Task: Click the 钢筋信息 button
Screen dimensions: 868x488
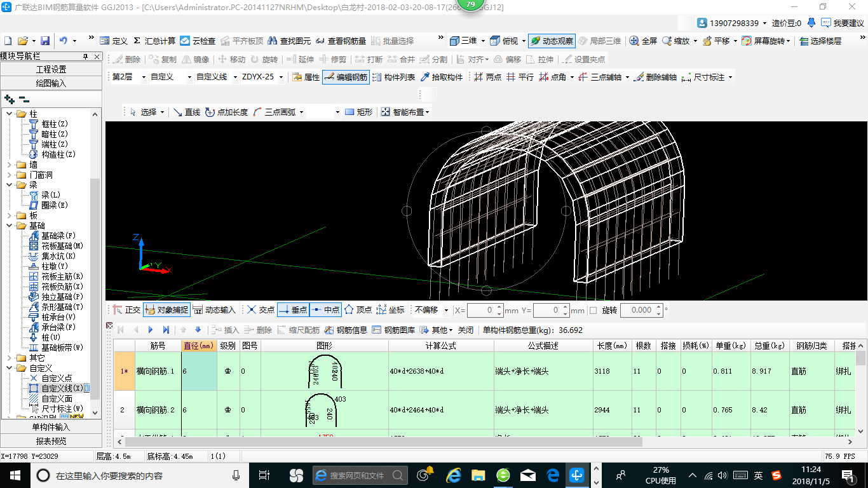Action: [346, 330]
